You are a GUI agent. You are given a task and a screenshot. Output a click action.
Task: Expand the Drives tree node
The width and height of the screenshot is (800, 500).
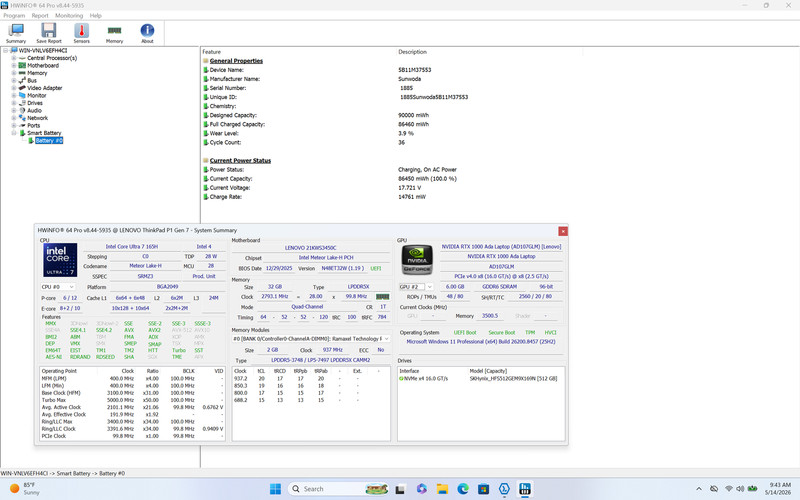tap(14, 103)
